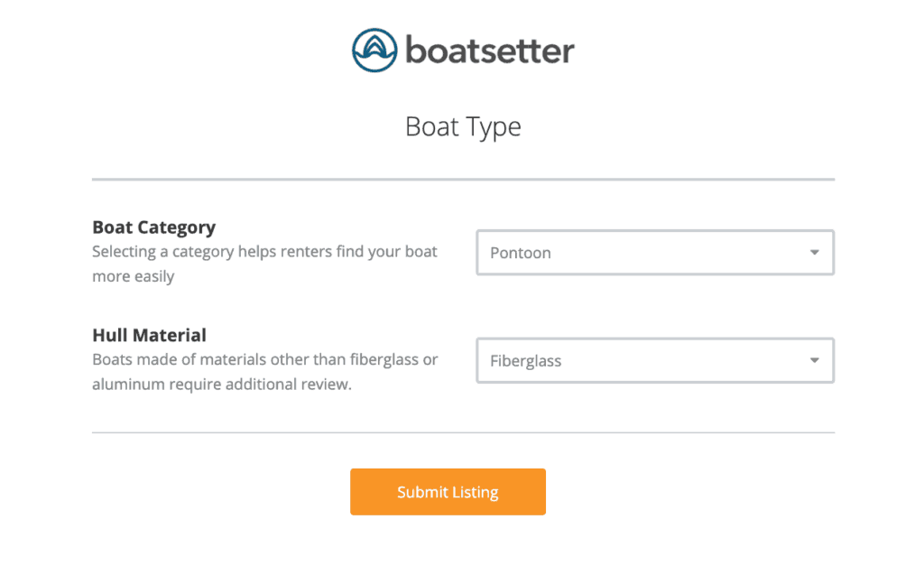Open the Boat Category dropdown showing Pontoon
The height and width of the screenshot is (575, 924).
pos(655,253)
